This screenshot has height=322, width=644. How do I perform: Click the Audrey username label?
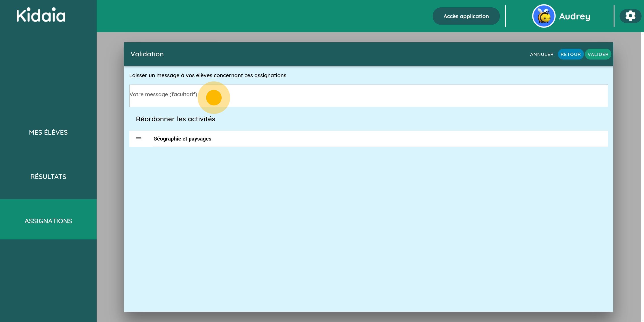[x=574, y=17]
